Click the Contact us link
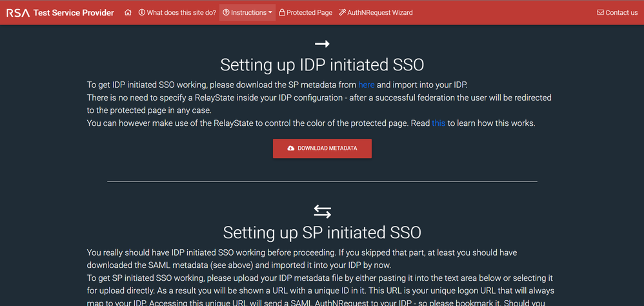644x306 pixels. click(621, 12)
